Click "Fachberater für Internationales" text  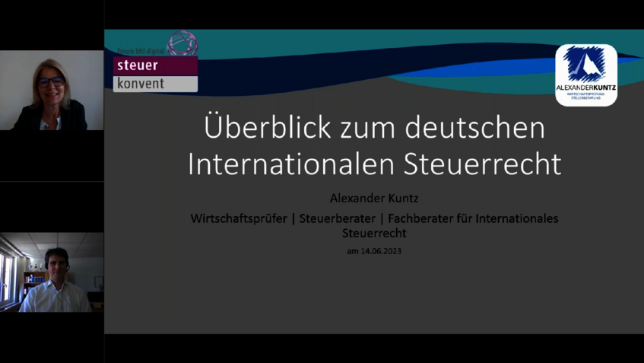tap(473, 218)
